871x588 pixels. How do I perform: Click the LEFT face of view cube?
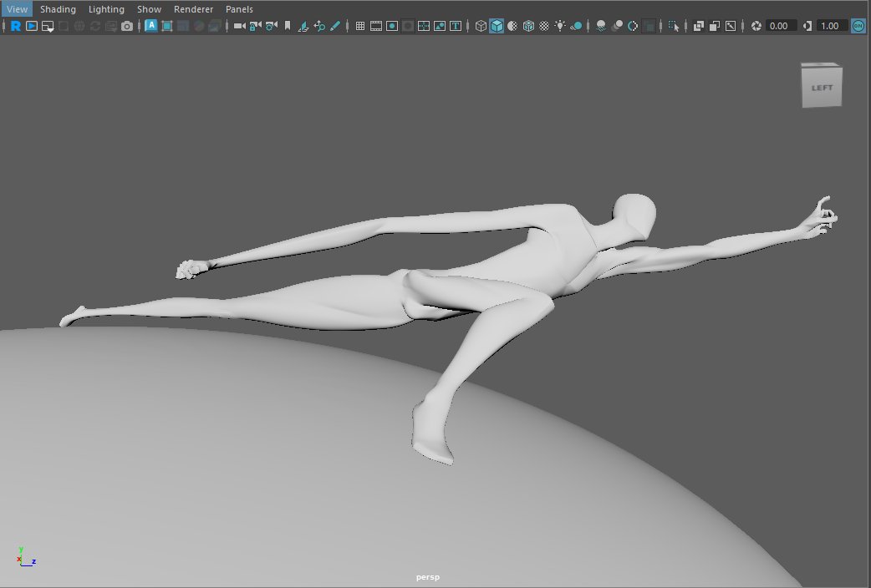(x=823, y=88)
